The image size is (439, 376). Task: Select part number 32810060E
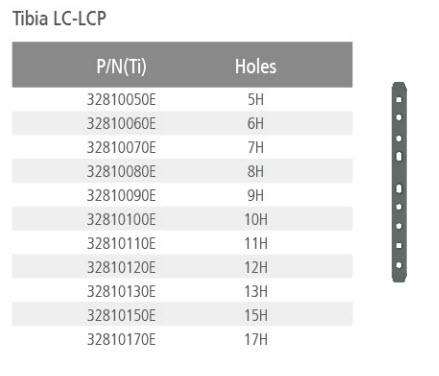(x=121, y=124)
